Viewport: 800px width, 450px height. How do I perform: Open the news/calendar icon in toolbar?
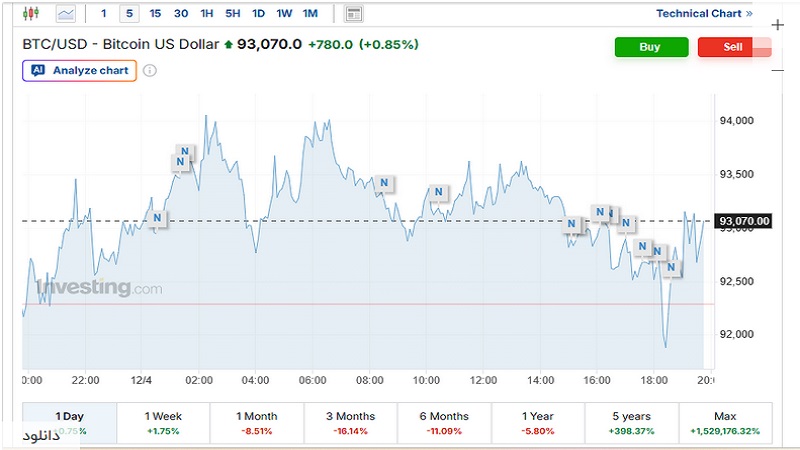point(353,14)
